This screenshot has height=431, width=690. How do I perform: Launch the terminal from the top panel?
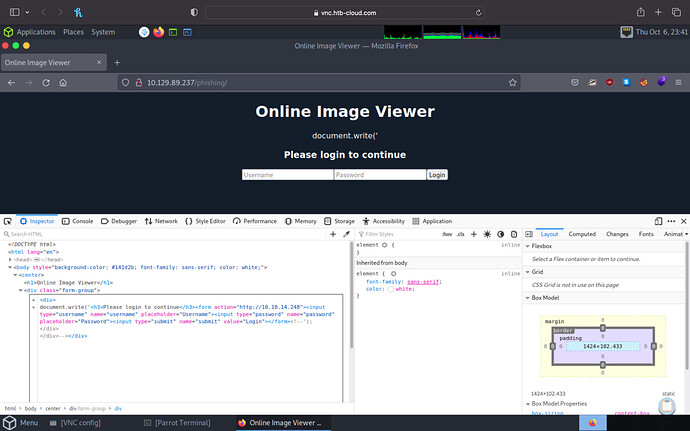173,32
